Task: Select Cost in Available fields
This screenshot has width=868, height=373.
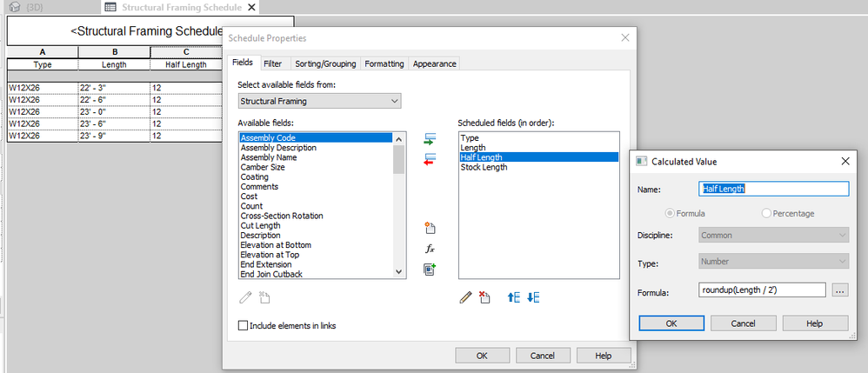Action: 316,196
